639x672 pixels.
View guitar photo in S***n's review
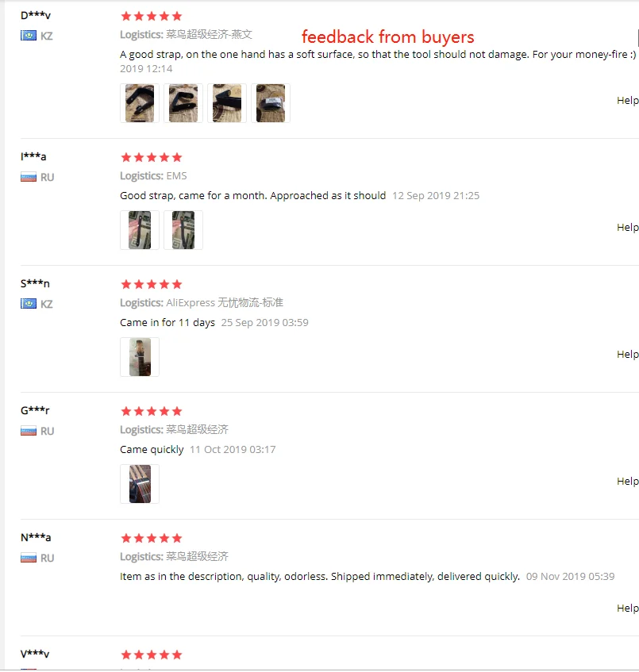pyautogui.click(x=140, y=357)
